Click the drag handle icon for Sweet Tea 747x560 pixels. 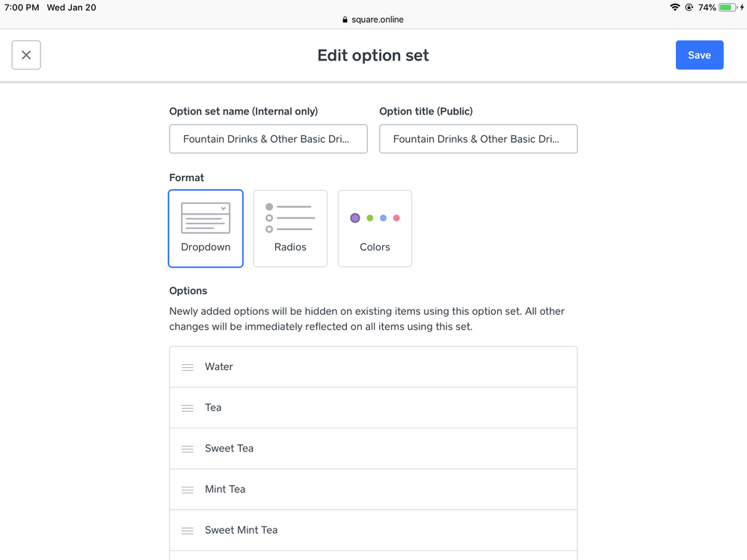(x=188, y=449)
